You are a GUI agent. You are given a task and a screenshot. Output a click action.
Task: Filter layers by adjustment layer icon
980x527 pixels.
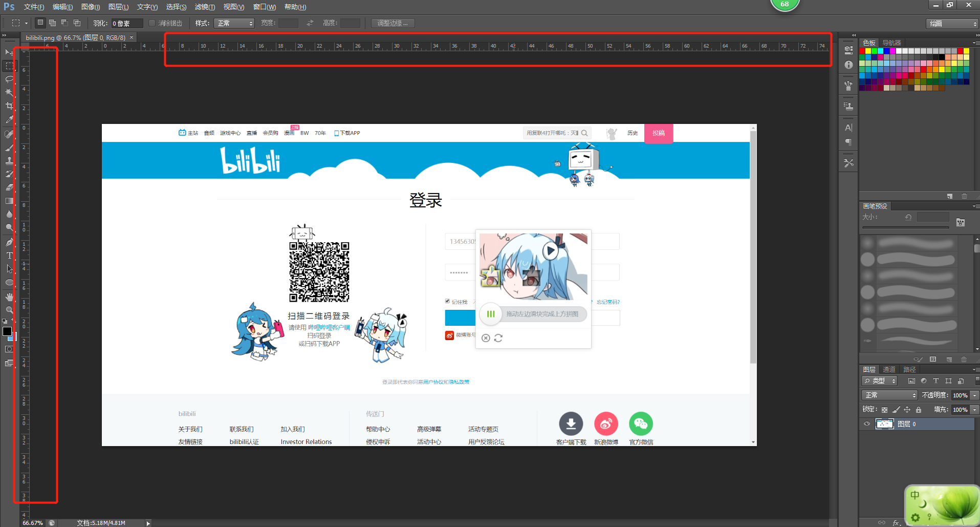[924, 381]
